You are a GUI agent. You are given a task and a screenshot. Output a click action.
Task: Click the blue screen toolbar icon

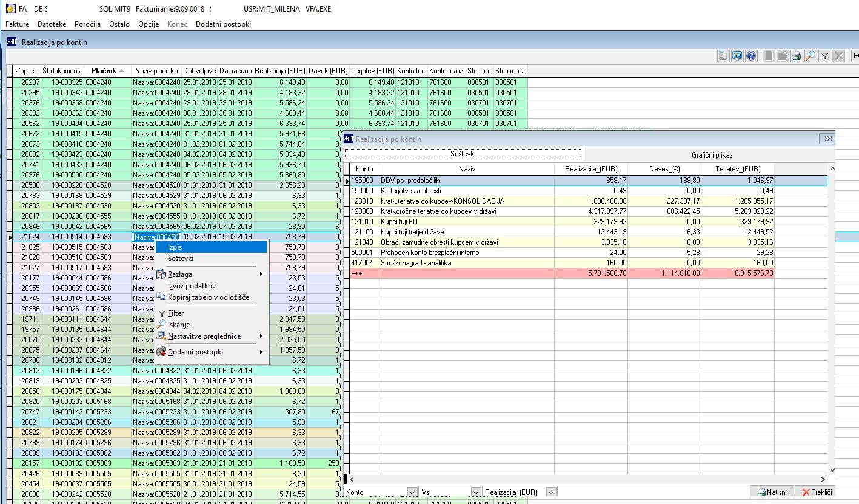(x=737, y=56)
